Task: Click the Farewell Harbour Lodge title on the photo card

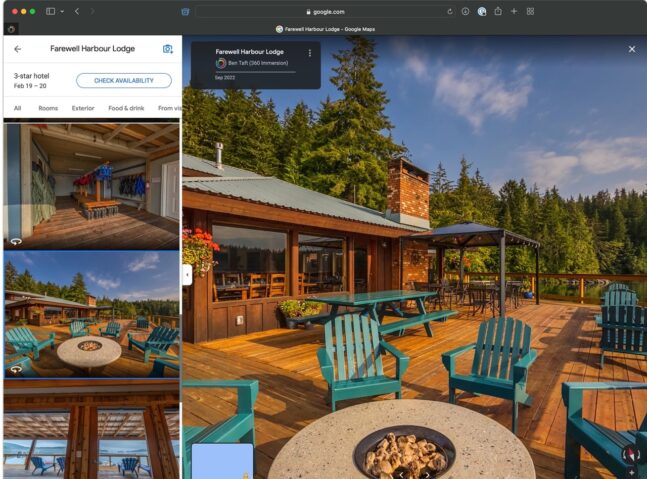Action: [249, 52]
